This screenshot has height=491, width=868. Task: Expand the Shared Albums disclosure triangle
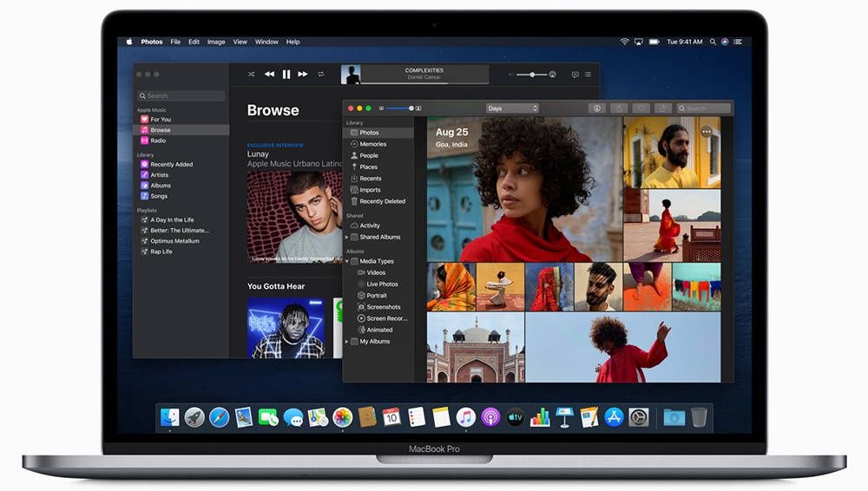[347, 237]
